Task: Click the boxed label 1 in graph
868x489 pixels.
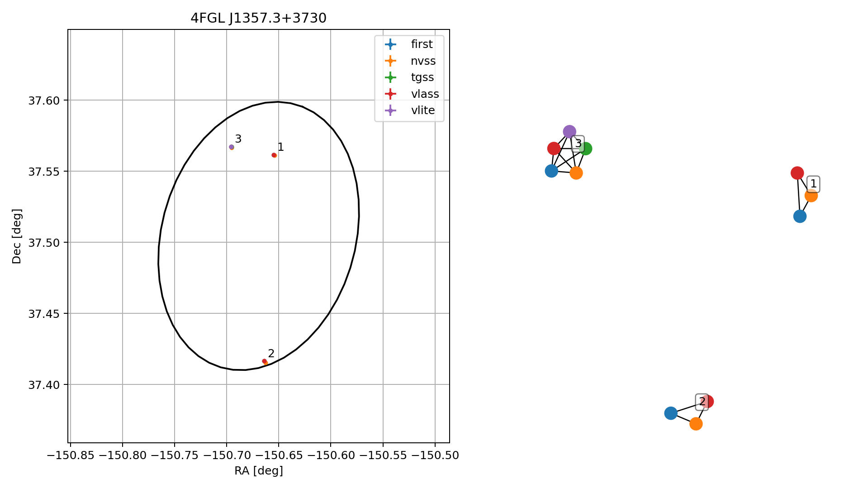Action: (x=813, y=184)
